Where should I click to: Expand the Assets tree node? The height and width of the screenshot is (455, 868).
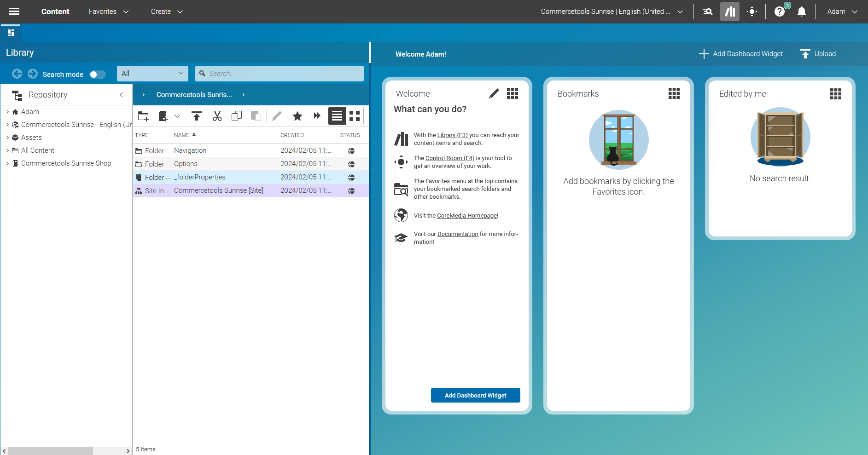8,138
